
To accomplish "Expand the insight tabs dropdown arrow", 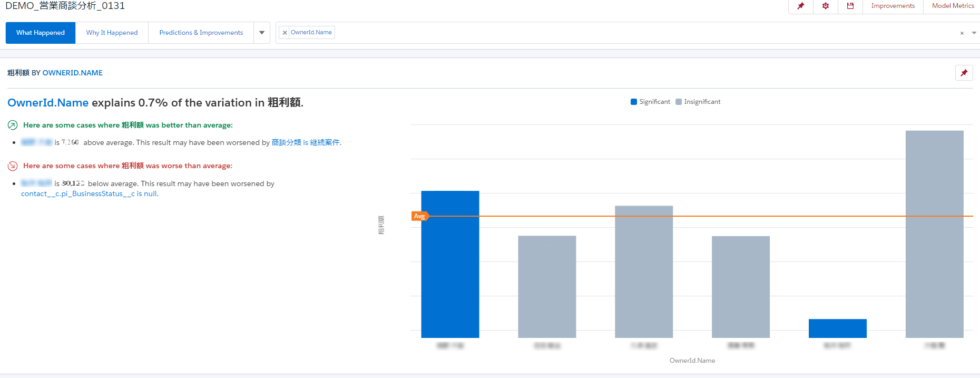I will tap(262, 33).
